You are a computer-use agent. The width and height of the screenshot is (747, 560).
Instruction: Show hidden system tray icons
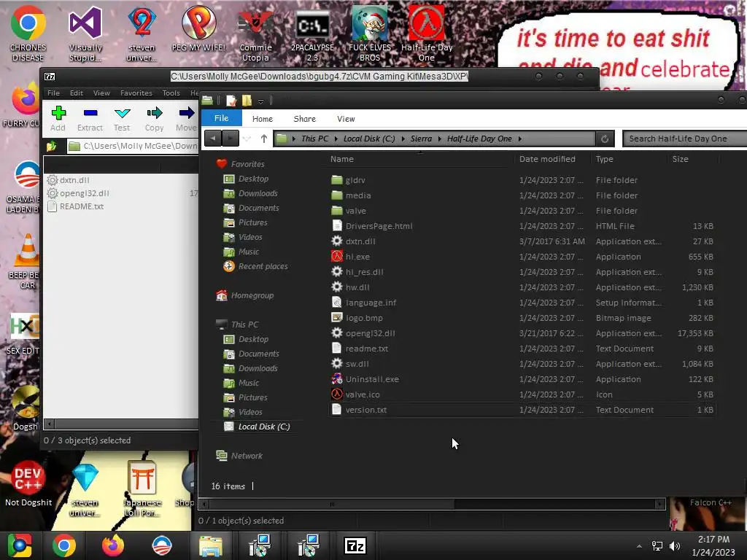639,546
